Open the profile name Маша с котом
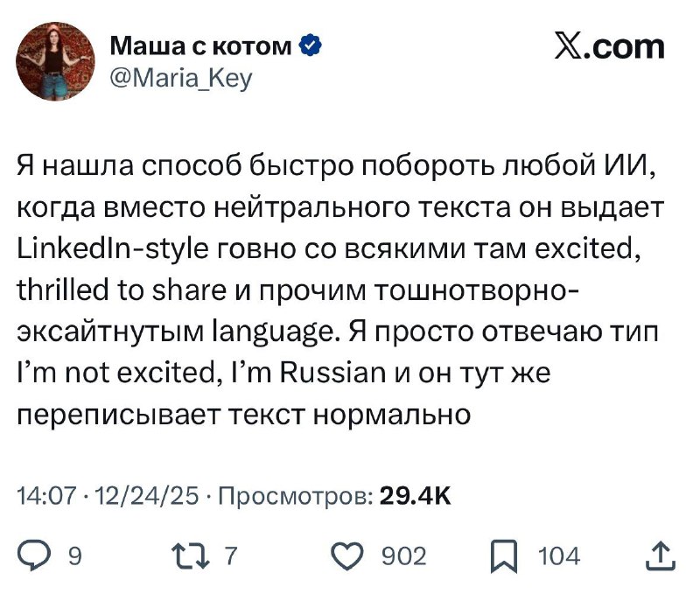The image size is (700, 601). 201,46
